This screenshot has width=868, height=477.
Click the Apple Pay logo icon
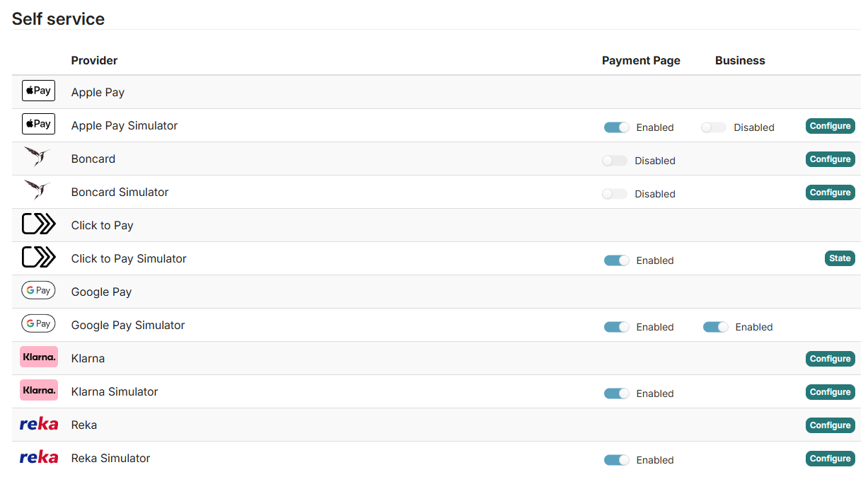[38, 91]
